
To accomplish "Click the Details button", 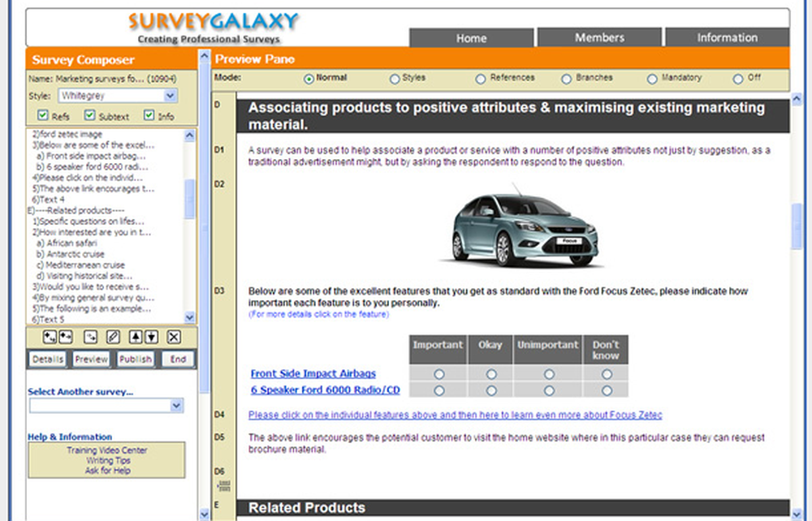I will (x=47, y=359).
